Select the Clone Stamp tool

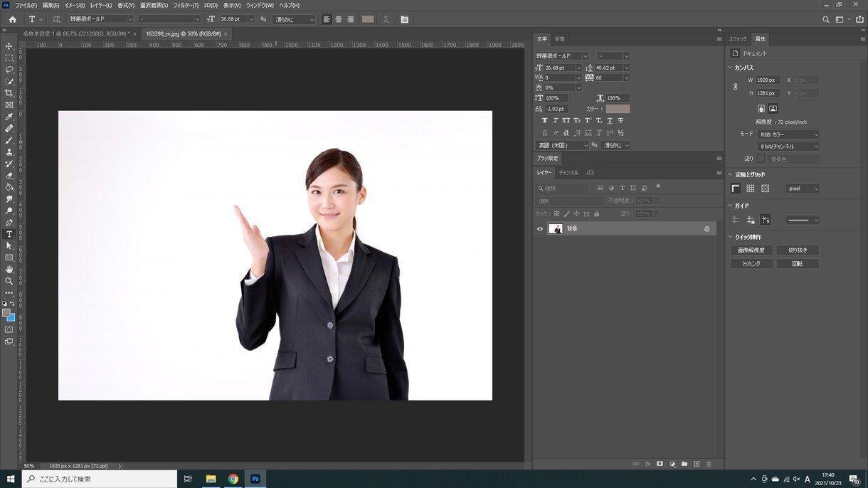point(9,152)
